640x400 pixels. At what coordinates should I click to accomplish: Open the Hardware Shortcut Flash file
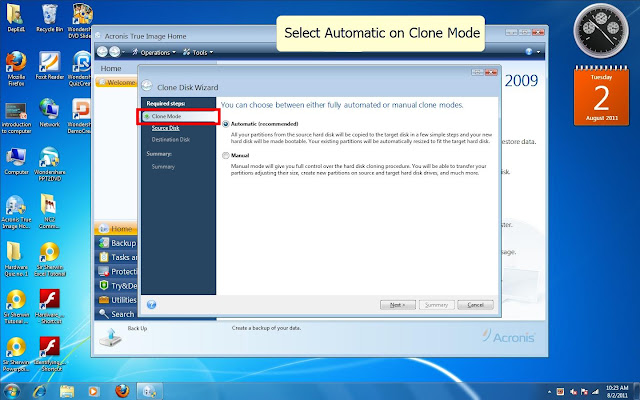(49, 307)
